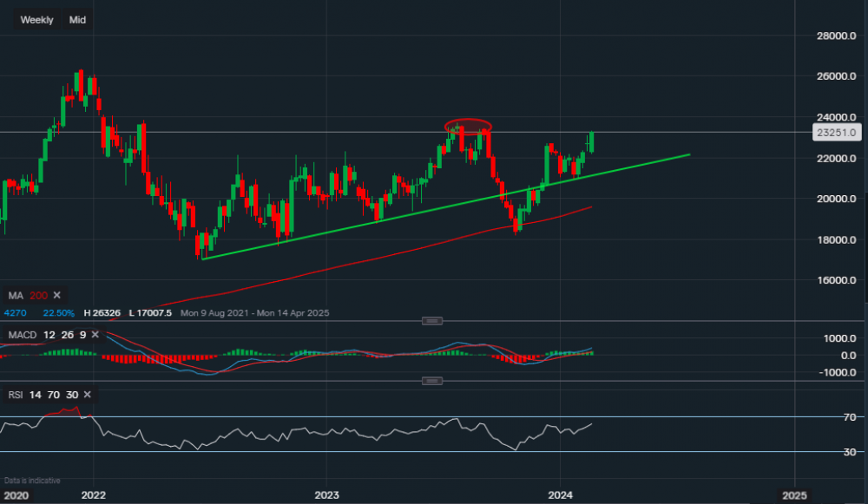Click the 2022 label on time axis
Screen dimensions: 868x504
pos(93,495)
